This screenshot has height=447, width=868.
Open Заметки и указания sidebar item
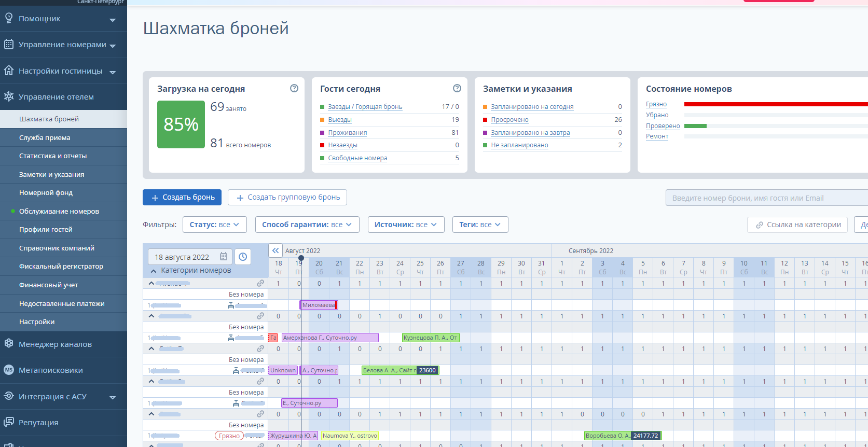[x=63, y=174]
